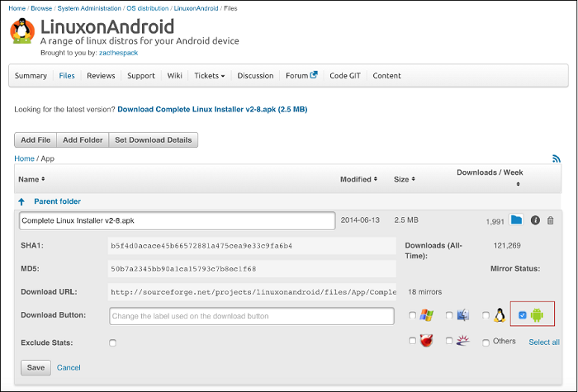Click the Parent folder up arrow icon
The height and width of the screenshot is (392, 578).
21,201
